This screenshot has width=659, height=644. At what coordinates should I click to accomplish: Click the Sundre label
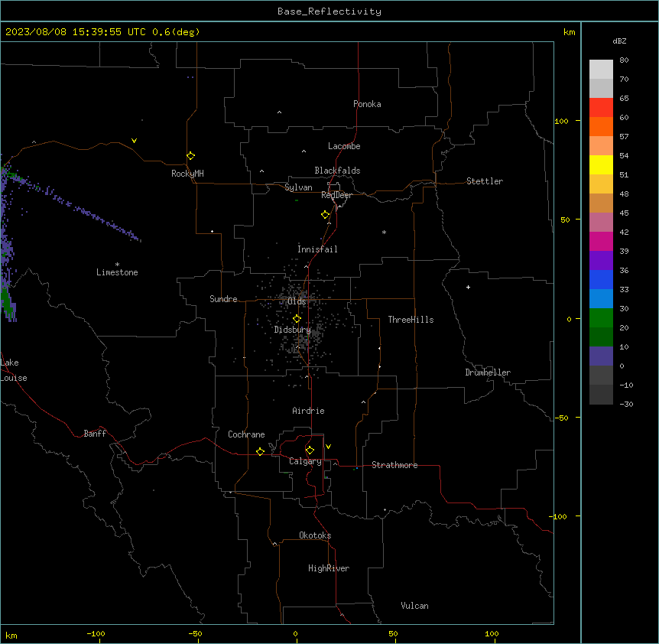(x=223, y=299)
